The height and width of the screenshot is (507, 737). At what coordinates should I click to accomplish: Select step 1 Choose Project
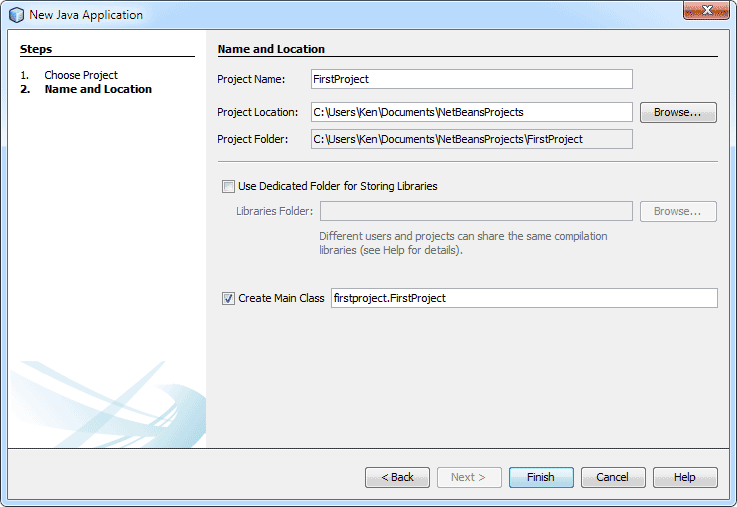tap(81, 75)
